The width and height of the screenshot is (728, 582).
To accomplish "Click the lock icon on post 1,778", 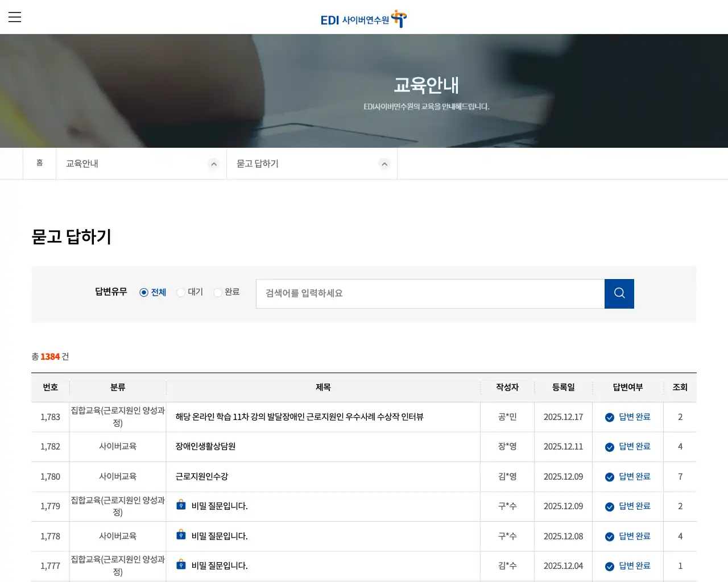I will tap(181, 535).
